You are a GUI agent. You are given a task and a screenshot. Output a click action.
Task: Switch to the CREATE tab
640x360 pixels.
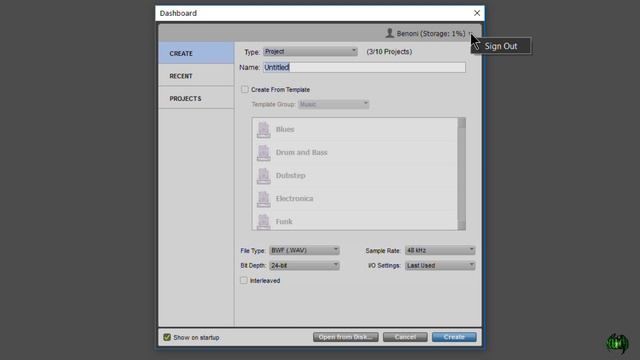196,53
